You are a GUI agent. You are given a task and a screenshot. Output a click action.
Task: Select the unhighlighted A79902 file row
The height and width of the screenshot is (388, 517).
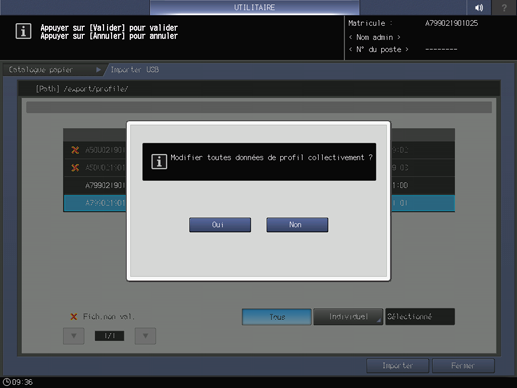coord(259,185)
